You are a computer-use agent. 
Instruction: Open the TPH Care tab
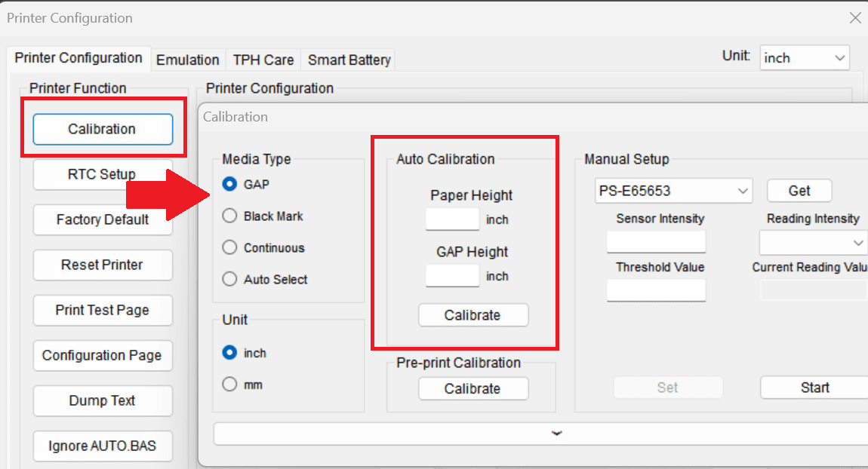click(263, 60)
